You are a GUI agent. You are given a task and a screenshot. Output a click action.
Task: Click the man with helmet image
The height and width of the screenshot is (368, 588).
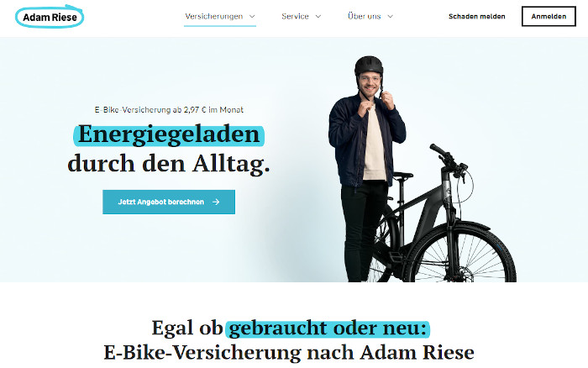click(x=367, y=169)
